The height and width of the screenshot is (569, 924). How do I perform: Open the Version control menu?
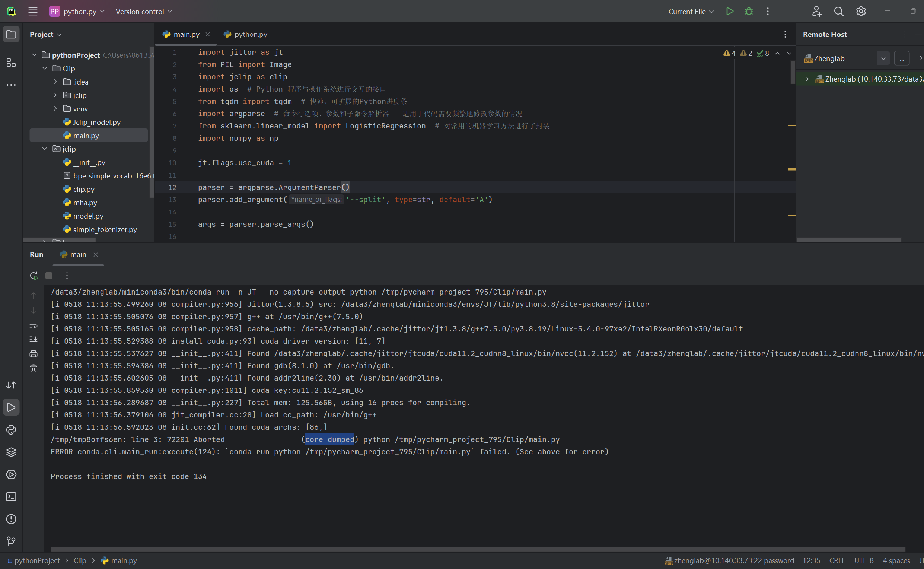pyautogui.click(x=143, y=12)
